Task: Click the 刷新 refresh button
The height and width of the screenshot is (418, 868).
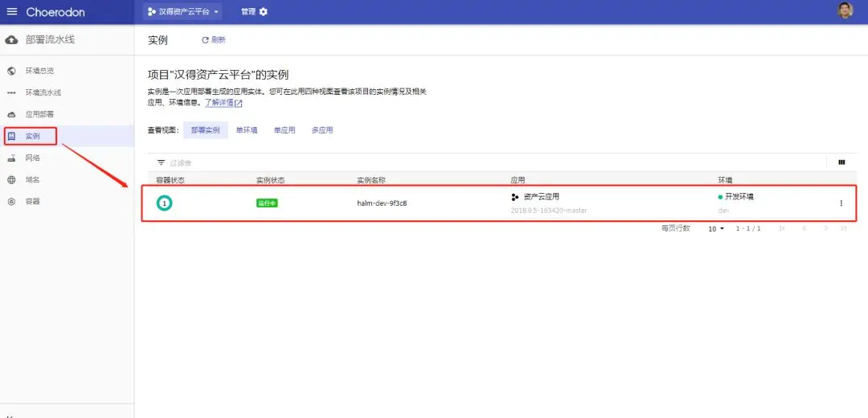Action: click(214, 40)
